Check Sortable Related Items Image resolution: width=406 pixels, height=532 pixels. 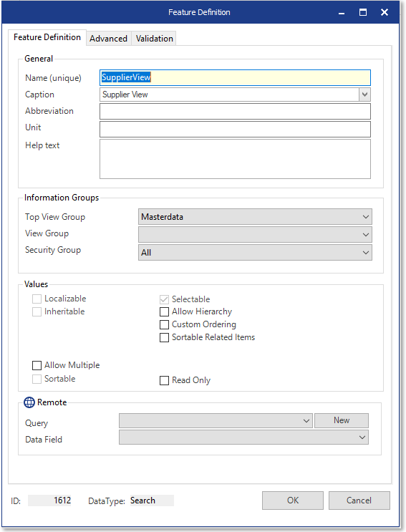[x=164, y=337]
